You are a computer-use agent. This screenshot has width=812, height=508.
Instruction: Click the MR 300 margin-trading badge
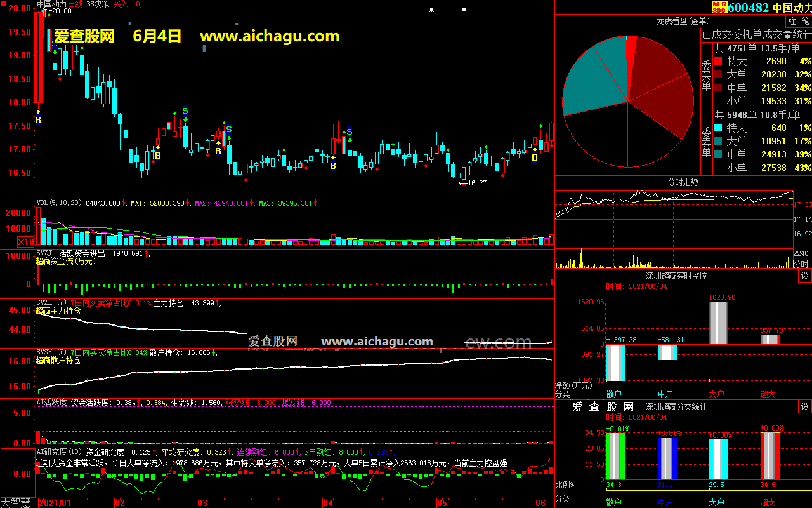(719, 8)
